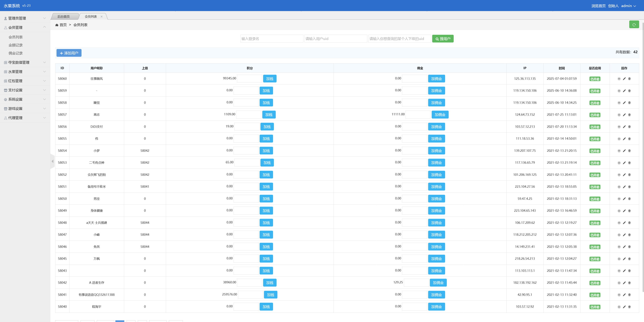644x322 pixels.
Task: Click trash icon in row 58042
Action: [x=629, y=283]
